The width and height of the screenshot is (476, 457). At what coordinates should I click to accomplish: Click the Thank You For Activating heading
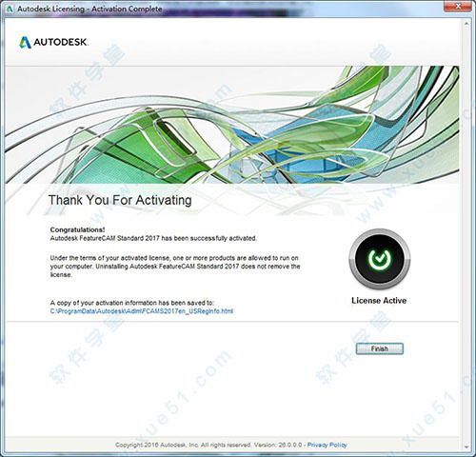pyautogui.click(x=120, y=200)
